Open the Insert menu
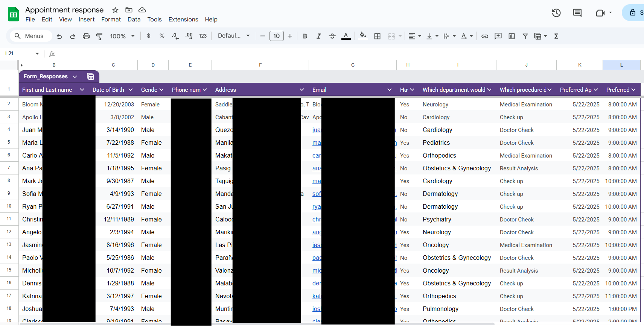The height and width of the screenshot is (326, 644). (x=87, y=20)
